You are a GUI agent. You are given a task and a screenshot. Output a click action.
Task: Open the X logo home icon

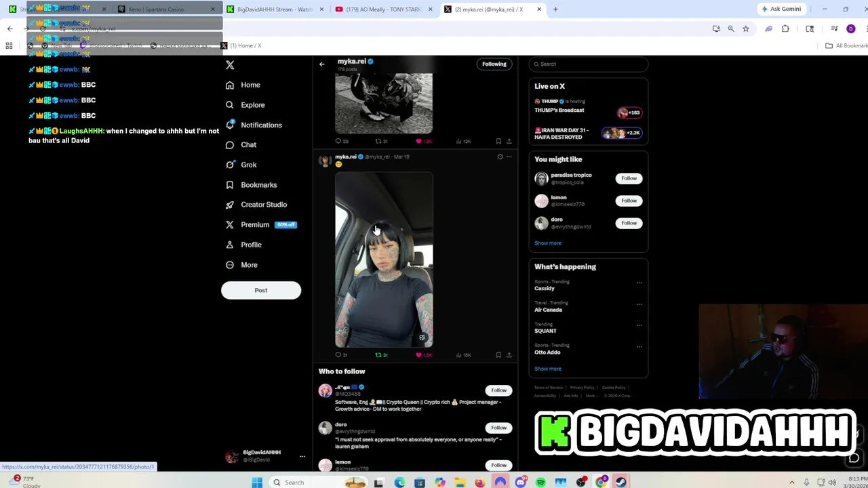[x=230, y=65]
